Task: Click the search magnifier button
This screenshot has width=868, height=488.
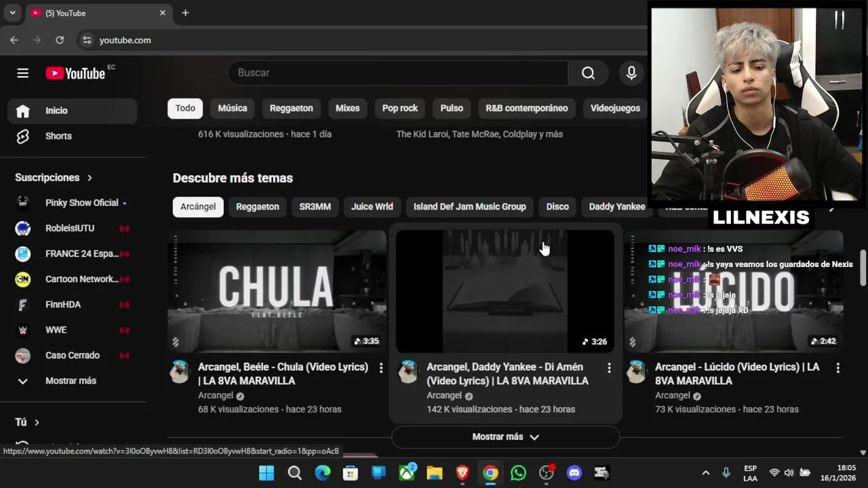Action: [588, 73]
